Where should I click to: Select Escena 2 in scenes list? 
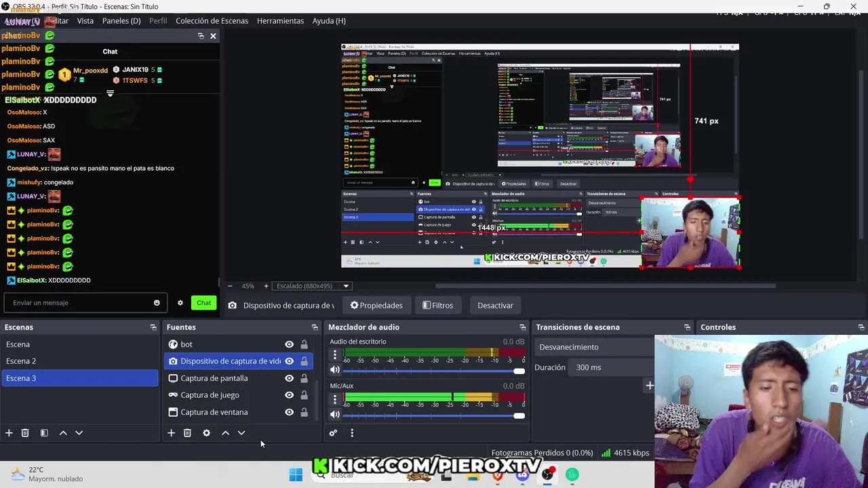[80, 361]
